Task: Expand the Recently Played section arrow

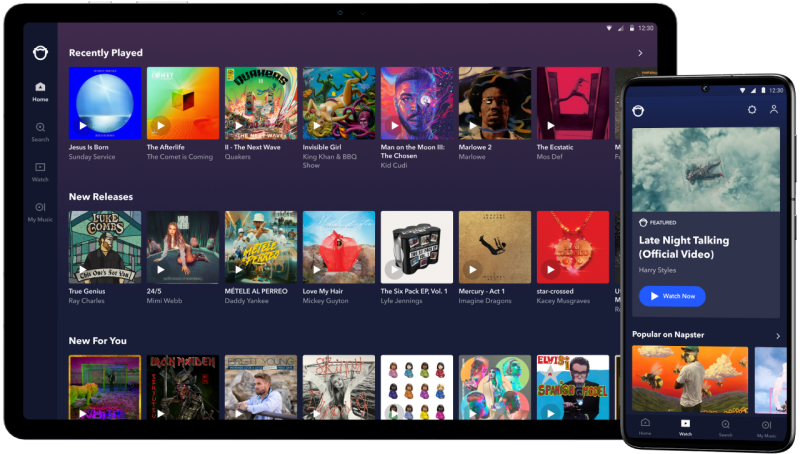Action: 640,53
